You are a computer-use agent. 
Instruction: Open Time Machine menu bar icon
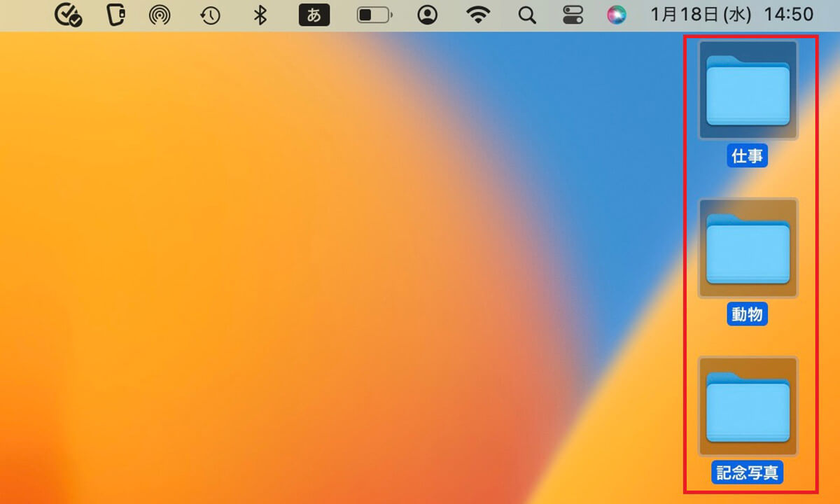coord(210,15)
